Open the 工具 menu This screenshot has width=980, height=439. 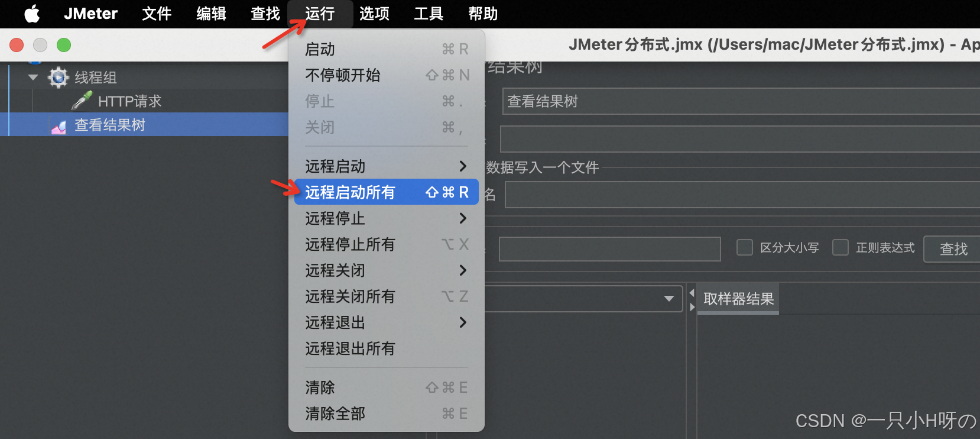429,14
